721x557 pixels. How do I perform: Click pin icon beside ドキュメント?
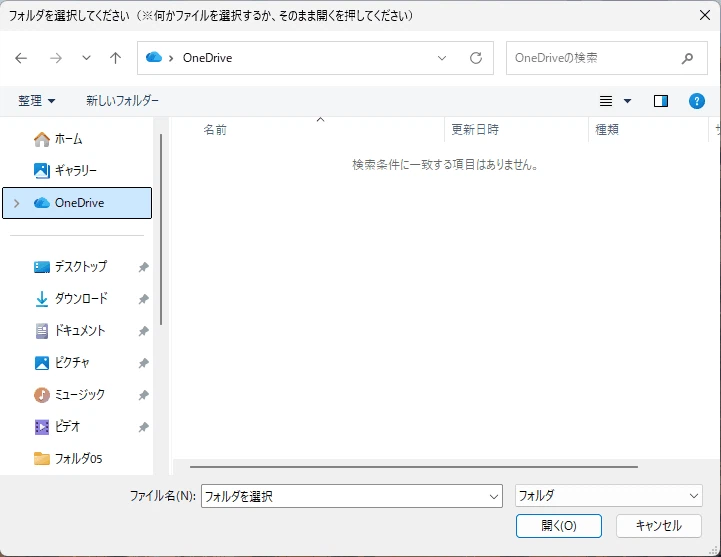[143, 331]
